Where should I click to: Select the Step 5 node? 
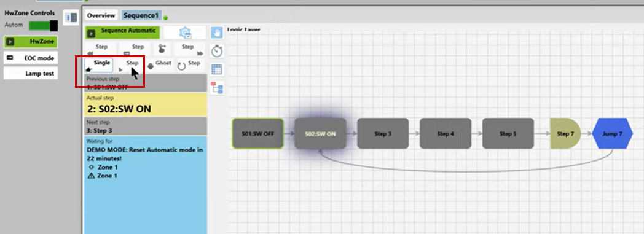[x=508, y=134]
